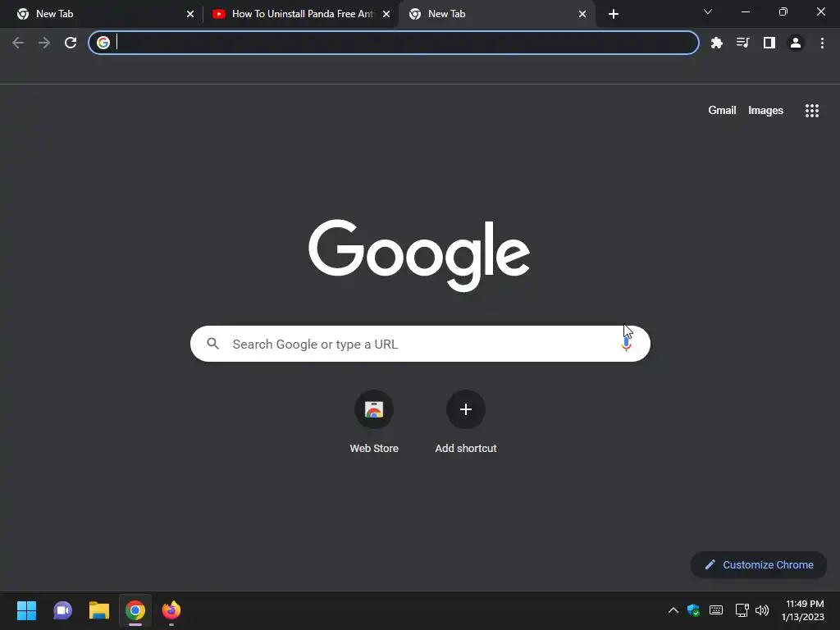
Task: Open the volume speaker tray icon
Action: click(762, 610)
